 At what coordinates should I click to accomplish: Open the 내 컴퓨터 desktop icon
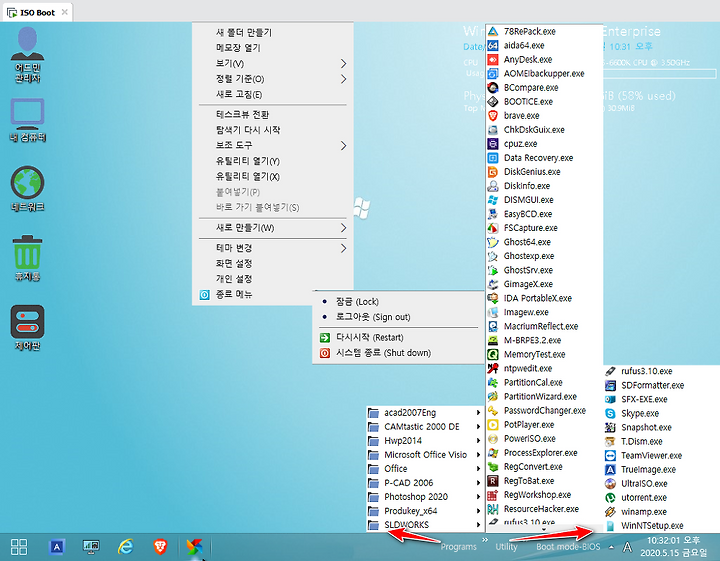[28, 120]
